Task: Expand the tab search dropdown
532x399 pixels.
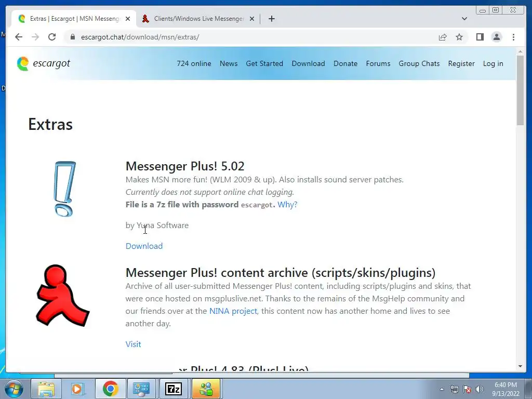Action: pyautogui.click(x=464, y=19)
